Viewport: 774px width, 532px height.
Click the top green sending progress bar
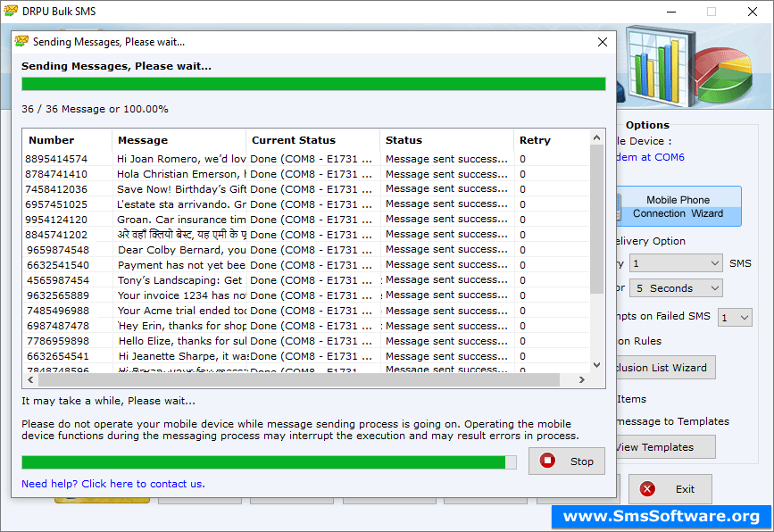(x=313, y=84)
